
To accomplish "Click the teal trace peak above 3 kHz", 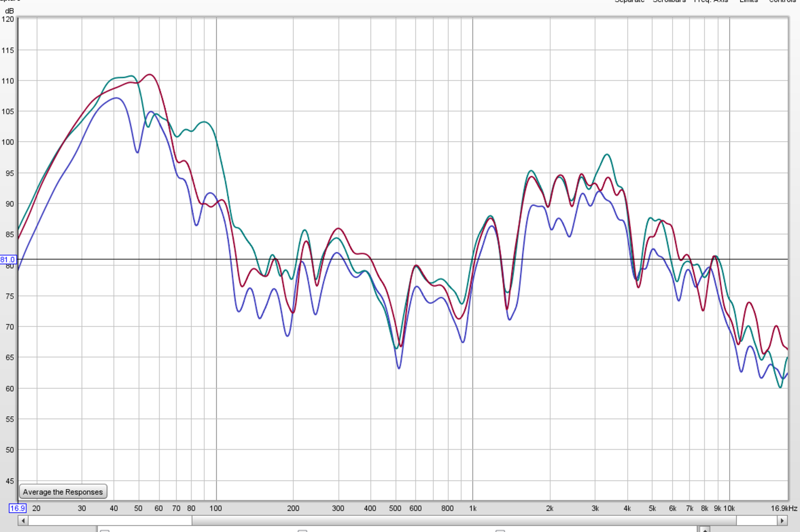I will [x=607, y=155].
